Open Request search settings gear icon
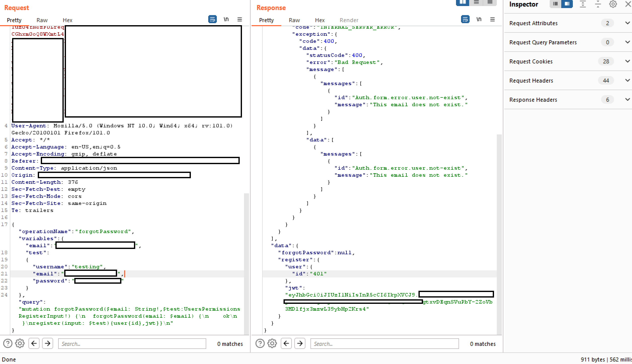 point(20,343)
